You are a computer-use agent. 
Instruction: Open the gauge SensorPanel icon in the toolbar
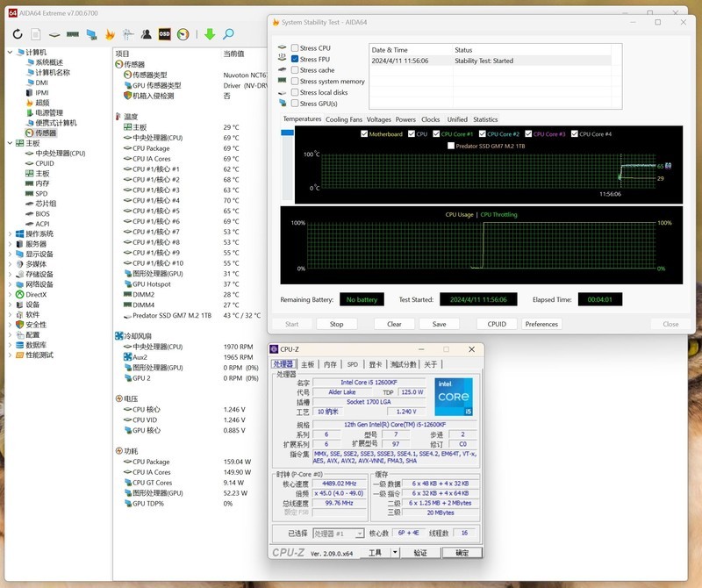pos(182,36)
